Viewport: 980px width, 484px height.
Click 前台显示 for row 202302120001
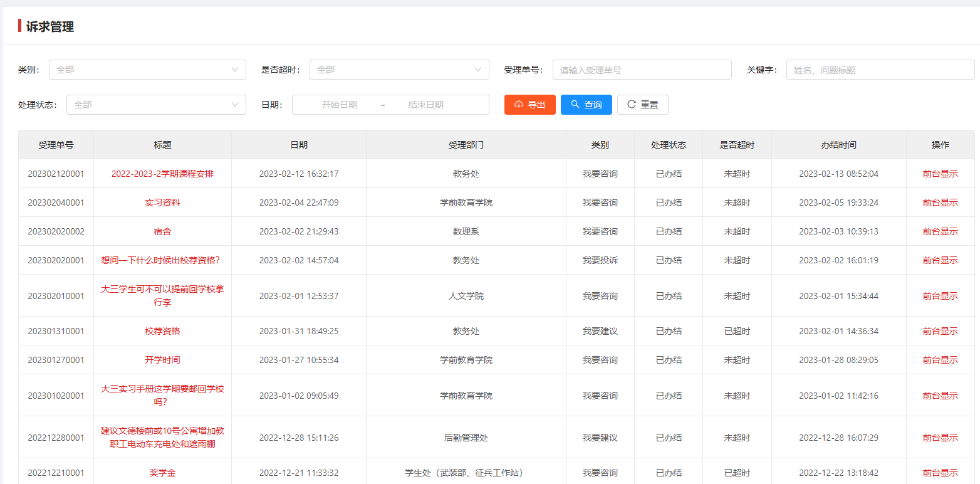[940, 174]
